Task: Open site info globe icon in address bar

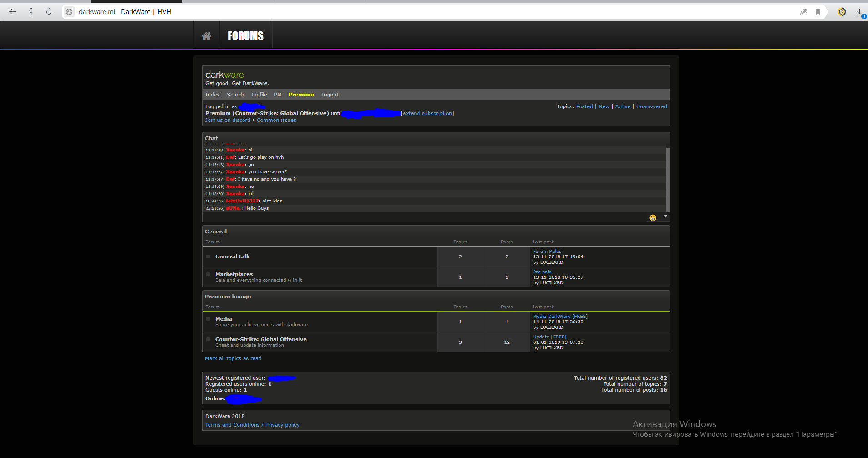Action: 69,12
